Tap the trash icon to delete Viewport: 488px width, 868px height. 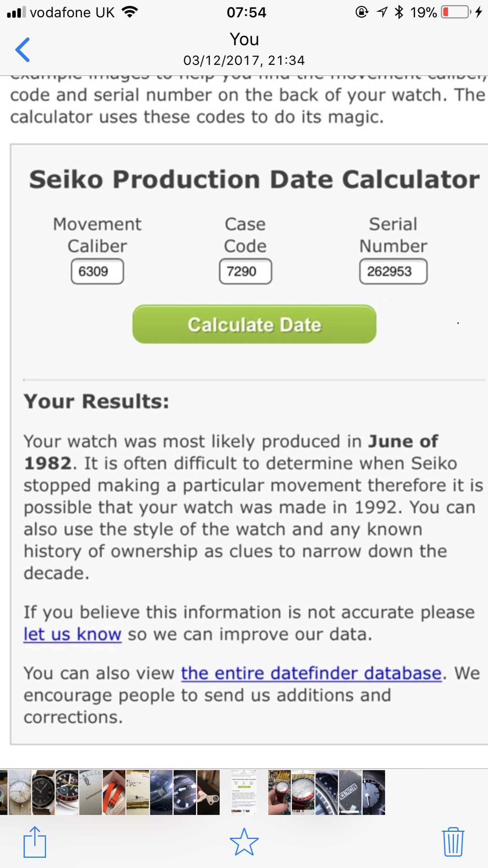point(453,842)
